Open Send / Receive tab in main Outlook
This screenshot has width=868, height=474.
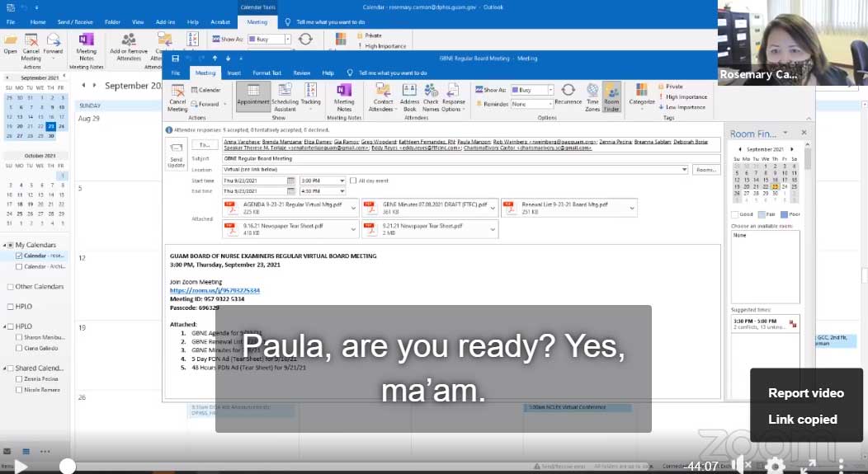tap(75, 22)
